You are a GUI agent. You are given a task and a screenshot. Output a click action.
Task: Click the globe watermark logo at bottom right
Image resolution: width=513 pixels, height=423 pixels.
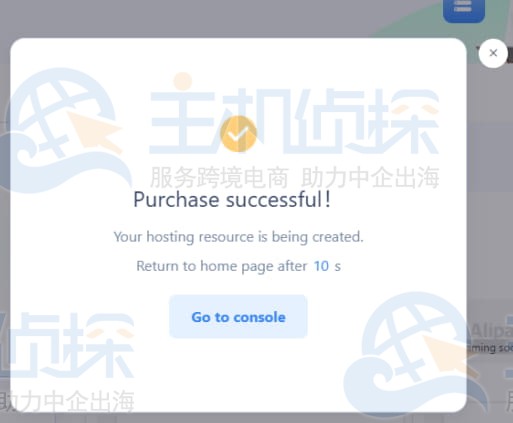(413, 353)
